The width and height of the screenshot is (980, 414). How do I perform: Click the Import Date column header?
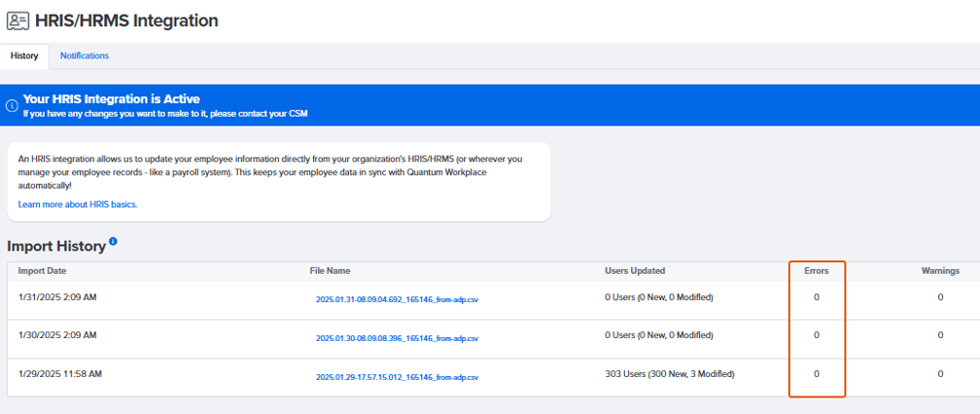(x=42, y=271)
